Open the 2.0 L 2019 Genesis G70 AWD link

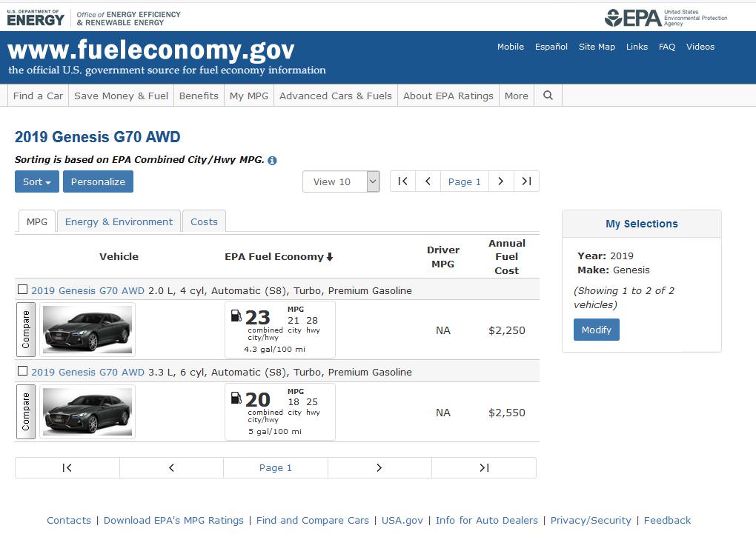click(87, 290)
